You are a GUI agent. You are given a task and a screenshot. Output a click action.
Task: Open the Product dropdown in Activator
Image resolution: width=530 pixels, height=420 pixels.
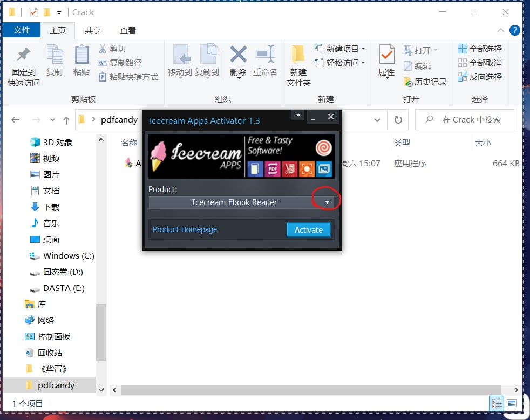click(327, 202)
